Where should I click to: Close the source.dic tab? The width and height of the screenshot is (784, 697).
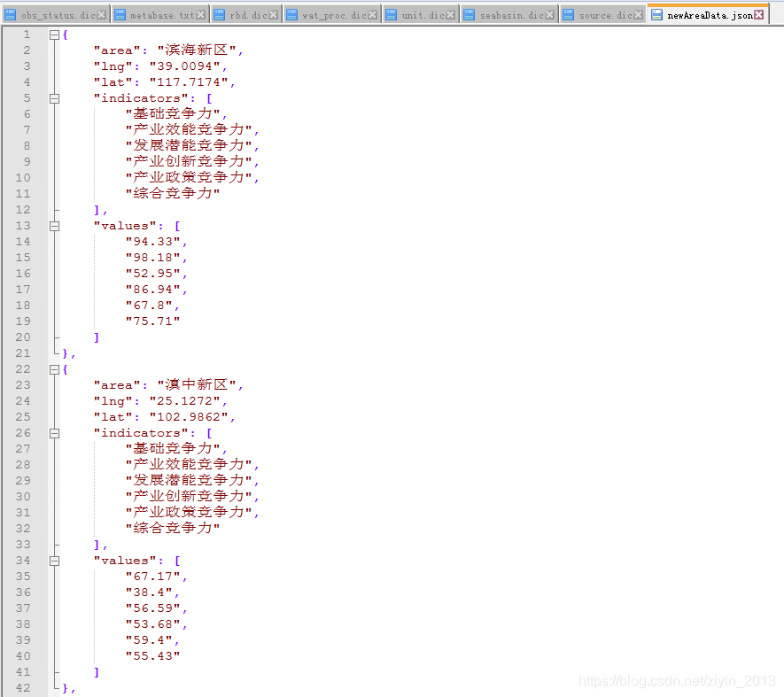[638, 15]
